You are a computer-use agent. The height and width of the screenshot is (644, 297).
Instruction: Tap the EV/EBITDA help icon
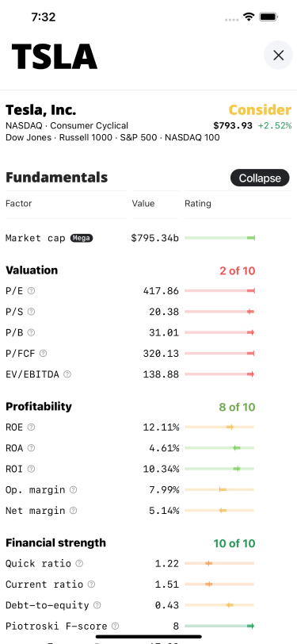(x=67, y=374)
